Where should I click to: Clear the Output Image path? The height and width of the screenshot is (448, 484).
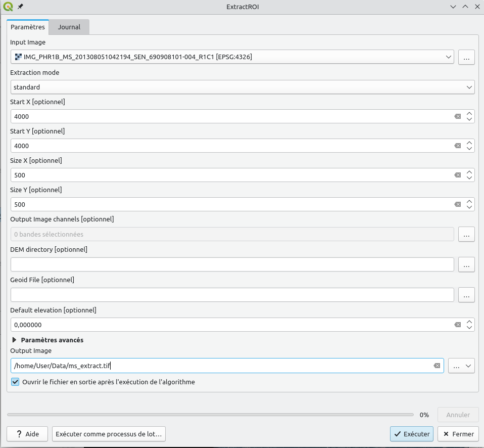point(436,366)
